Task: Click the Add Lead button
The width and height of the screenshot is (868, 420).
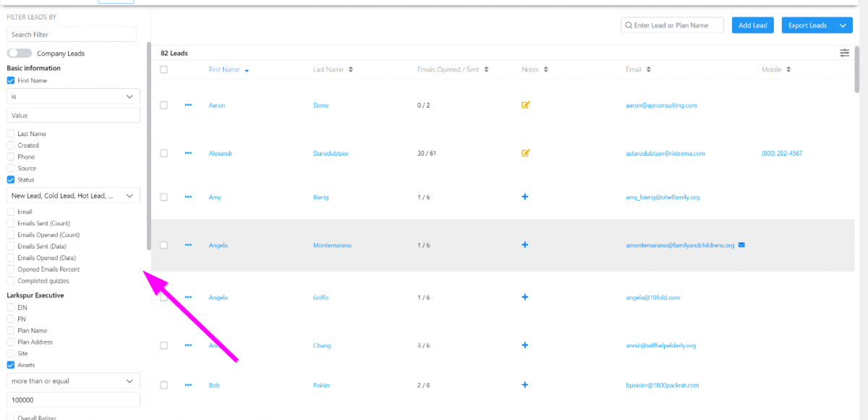Action: tap(752, 25)
